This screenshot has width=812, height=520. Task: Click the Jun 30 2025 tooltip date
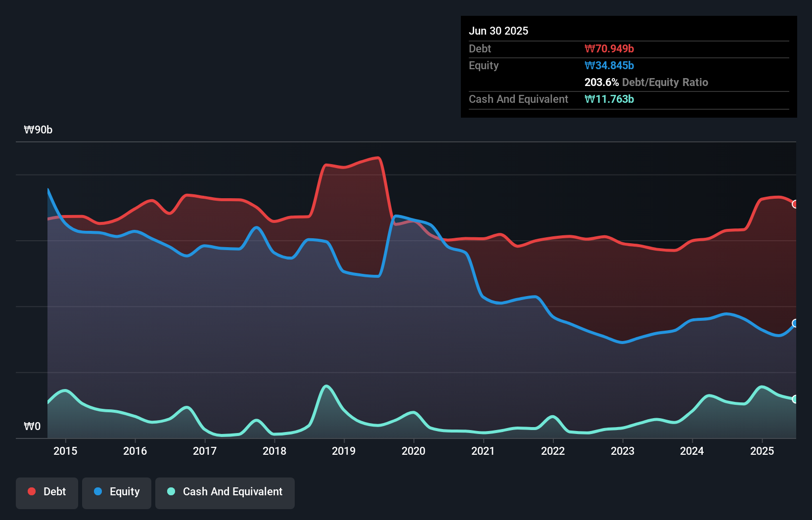coord(498,31)
